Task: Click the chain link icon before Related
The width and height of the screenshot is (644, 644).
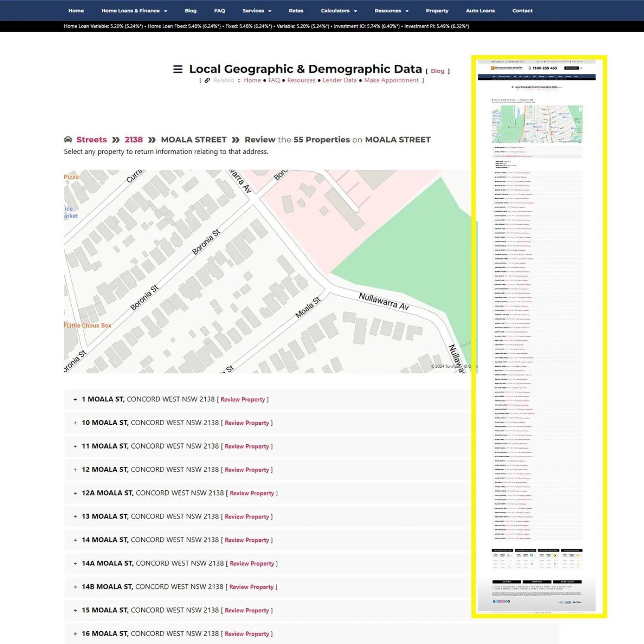Action: coord(207,80)
